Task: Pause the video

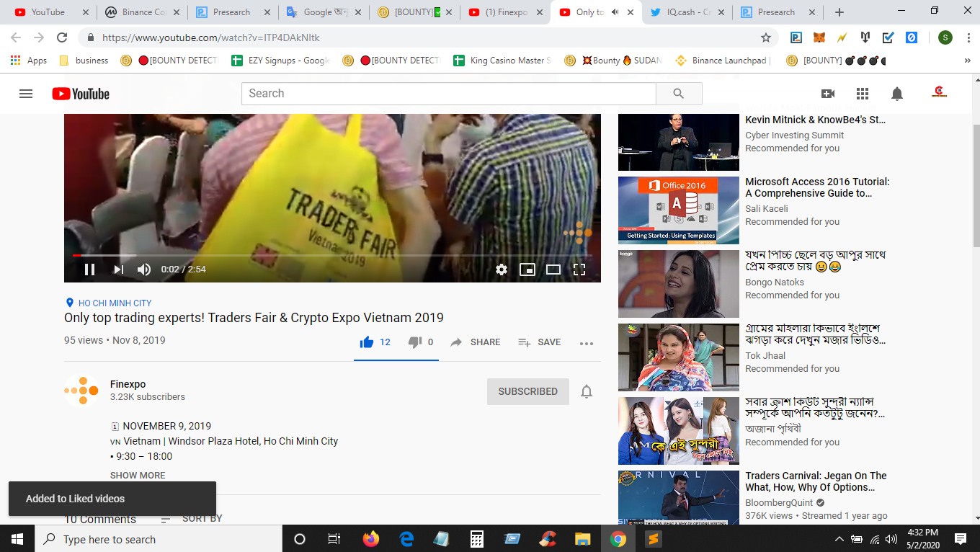Action: click(x=89, y=270)
